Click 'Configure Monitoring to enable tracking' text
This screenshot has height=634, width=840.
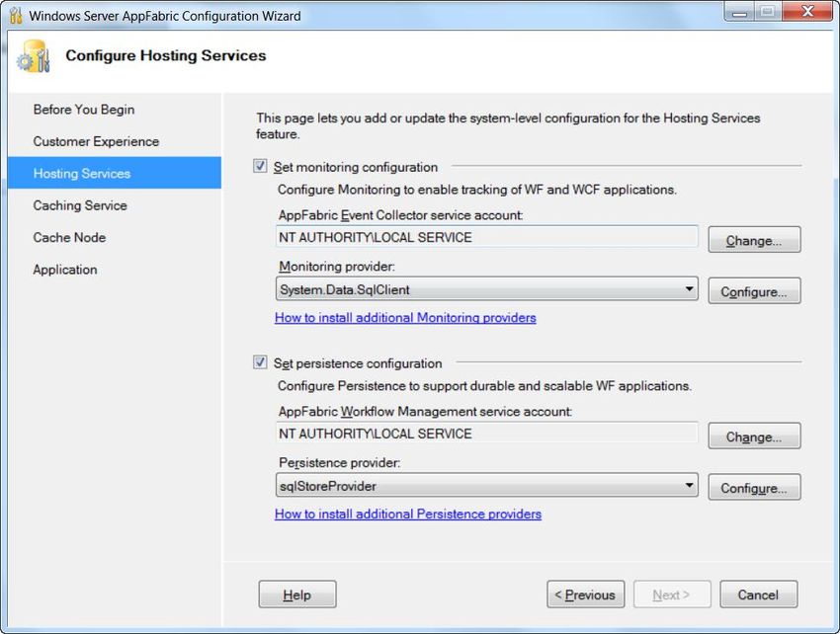point(476,190)
